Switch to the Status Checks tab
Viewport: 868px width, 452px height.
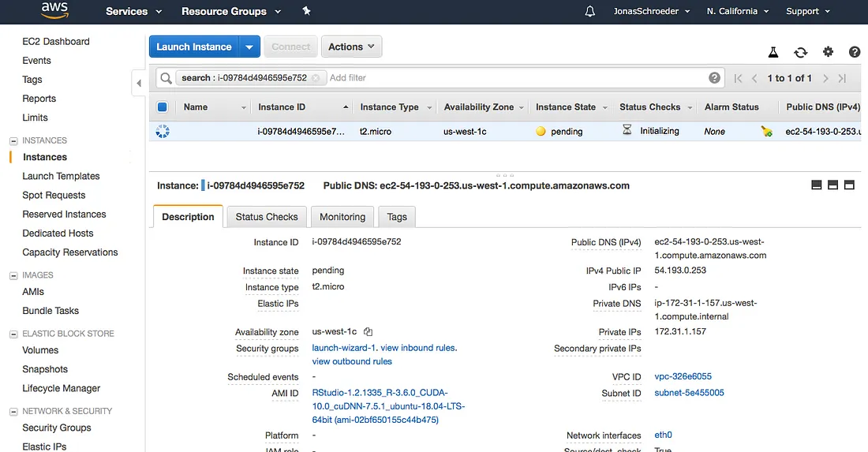(x=267, y=217)
